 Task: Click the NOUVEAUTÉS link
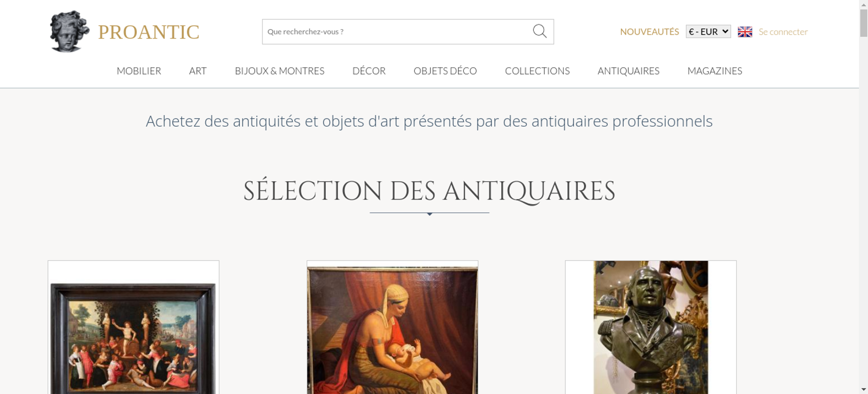649,32
